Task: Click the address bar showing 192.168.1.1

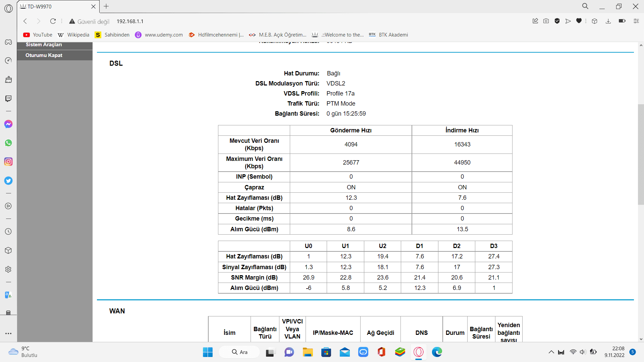Action: (x=130, y=21)
